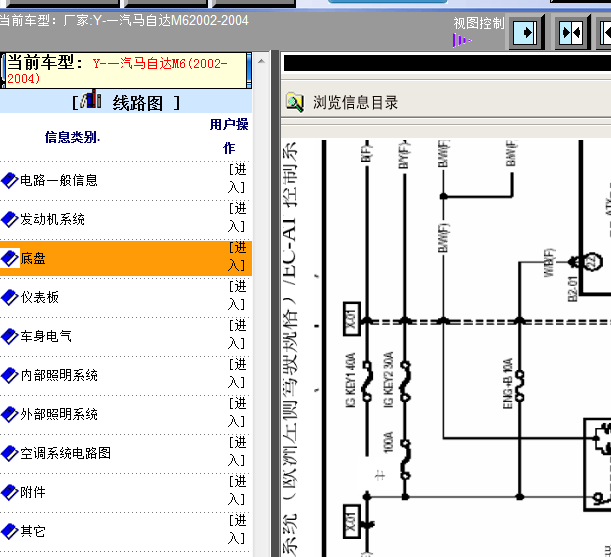Click the IG KEY2 30A fuse label in diagram
This screenshot has width=611, height=557.
coord(388,380)
